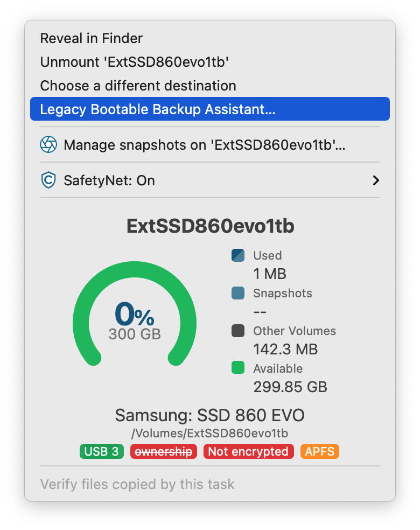Click the USB 3 badge
The width and height of the screenshot is (420, 530).
click(x=102, y=451)
